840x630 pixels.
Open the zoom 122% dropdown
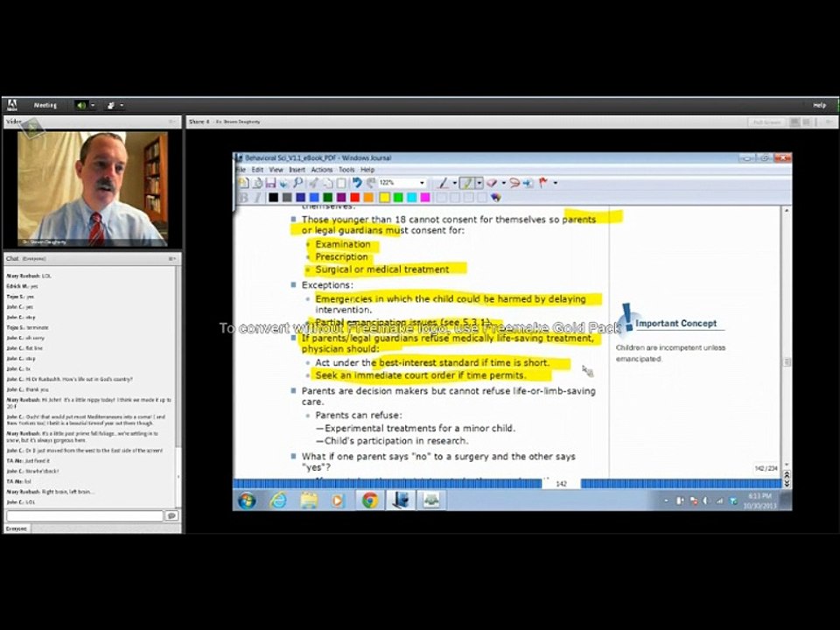pos(422,183)
